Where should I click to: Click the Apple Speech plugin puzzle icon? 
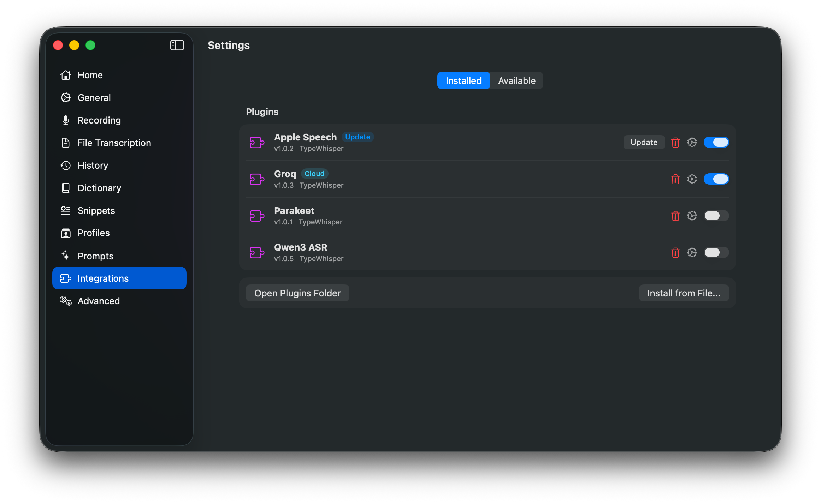pos(257,142)
